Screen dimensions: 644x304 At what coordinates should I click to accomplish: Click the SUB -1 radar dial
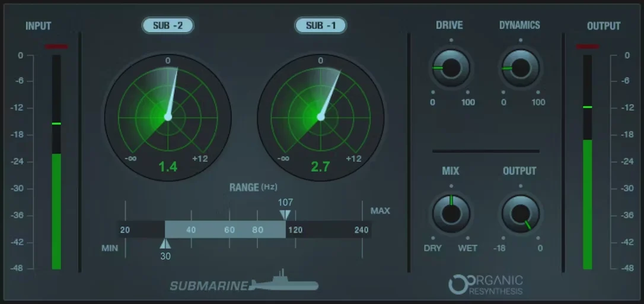pyautogui.click(x=321, y=117)
